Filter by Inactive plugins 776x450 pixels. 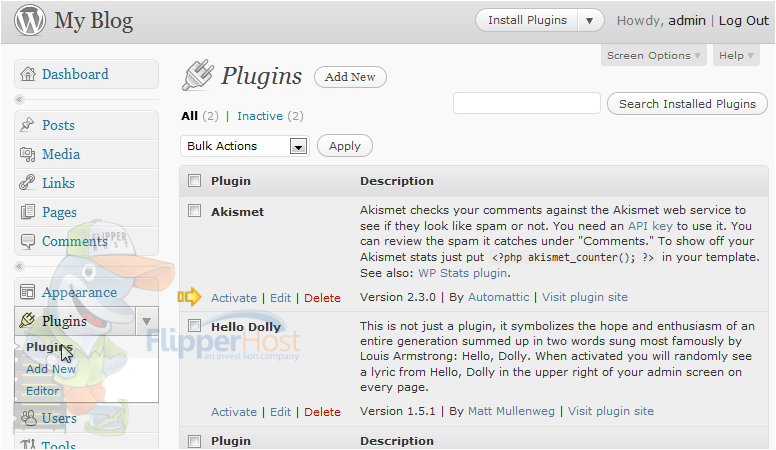point(260,116)
